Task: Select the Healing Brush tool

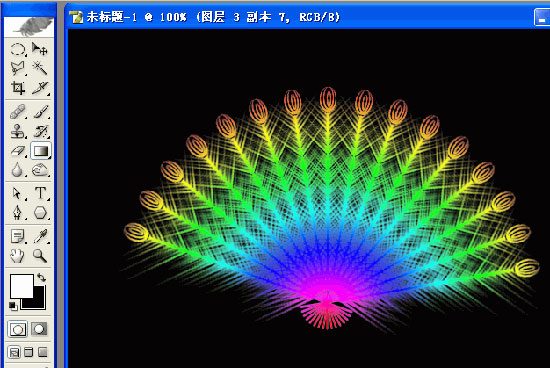Action: (18, 112)
